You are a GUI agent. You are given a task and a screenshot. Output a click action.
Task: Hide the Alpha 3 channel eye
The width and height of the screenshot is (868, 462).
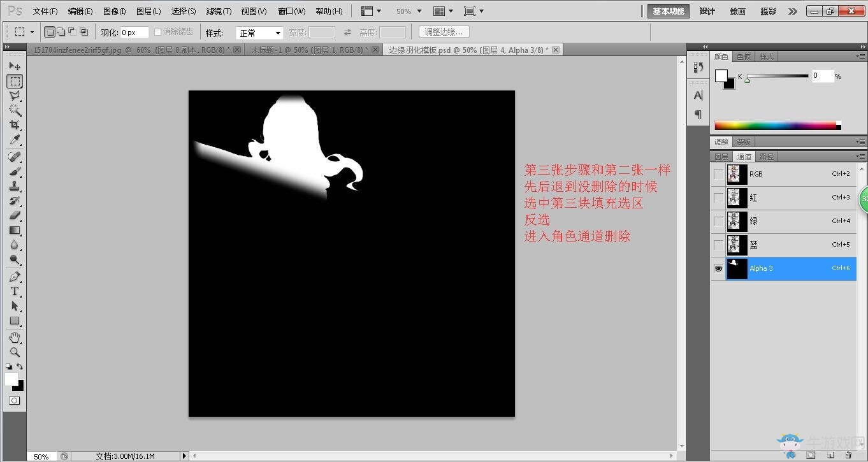coord(719,268)
